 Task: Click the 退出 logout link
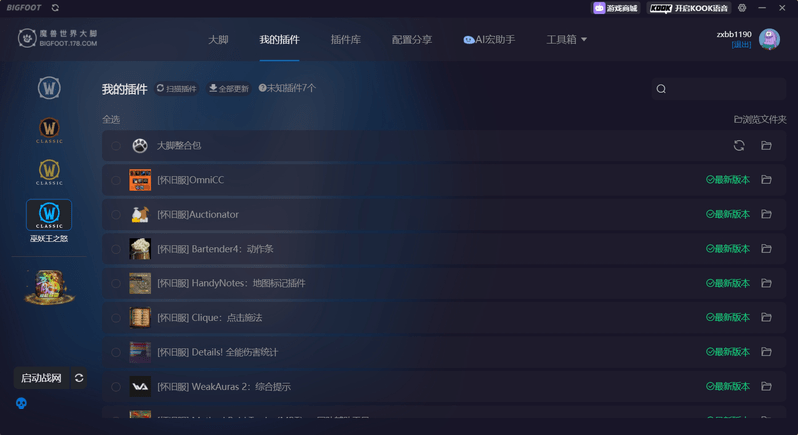coord(741,45)
